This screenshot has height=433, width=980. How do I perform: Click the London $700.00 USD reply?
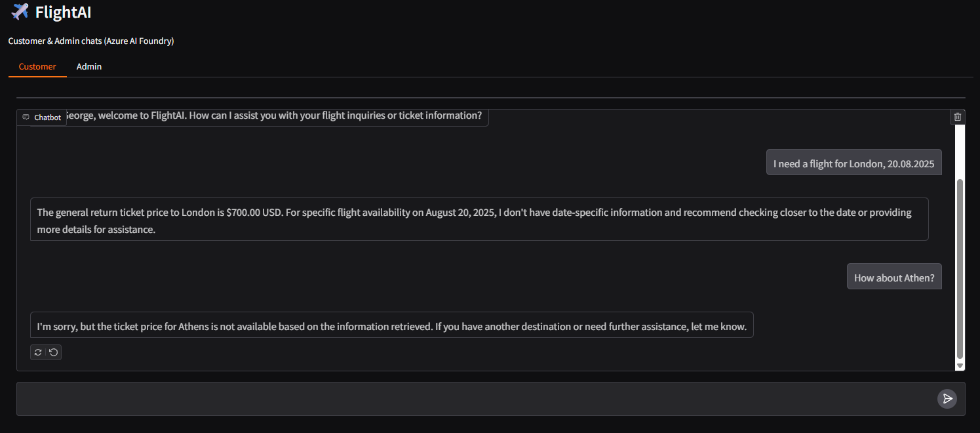point(479,219)
